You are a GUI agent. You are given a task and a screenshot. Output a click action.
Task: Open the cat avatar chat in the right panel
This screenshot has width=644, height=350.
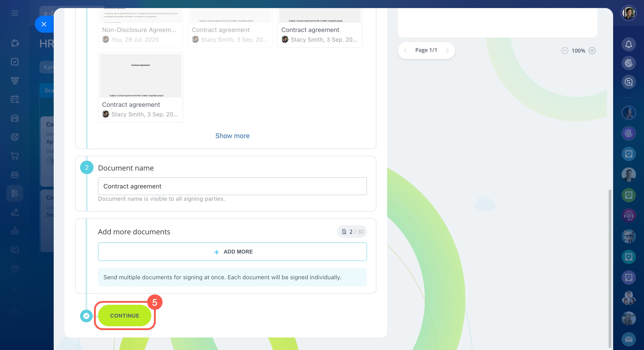pyautogui.click(x=629, y=236)
